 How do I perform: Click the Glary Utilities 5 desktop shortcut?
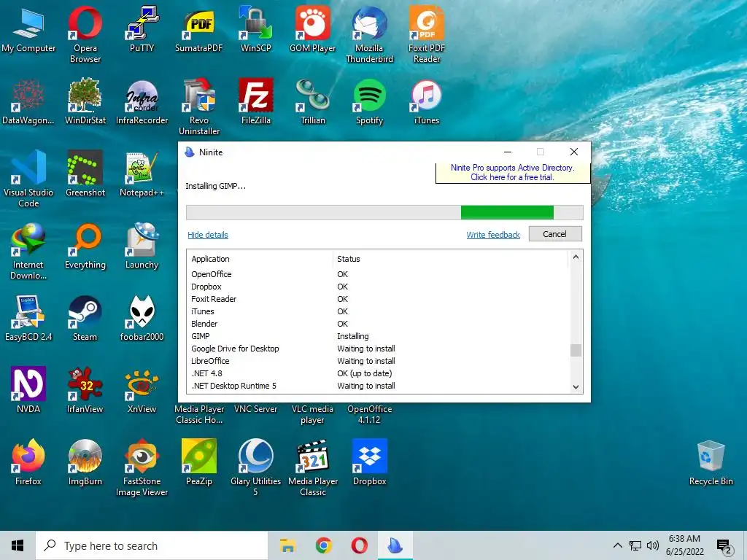tap(256, 468)
